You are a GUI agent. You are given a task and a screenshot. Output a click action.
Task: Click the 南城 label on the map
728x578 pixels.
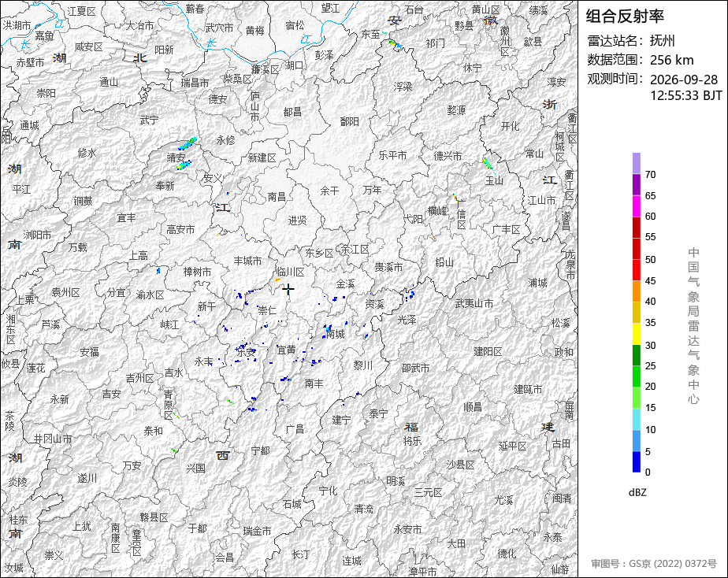tap(335, 334)
